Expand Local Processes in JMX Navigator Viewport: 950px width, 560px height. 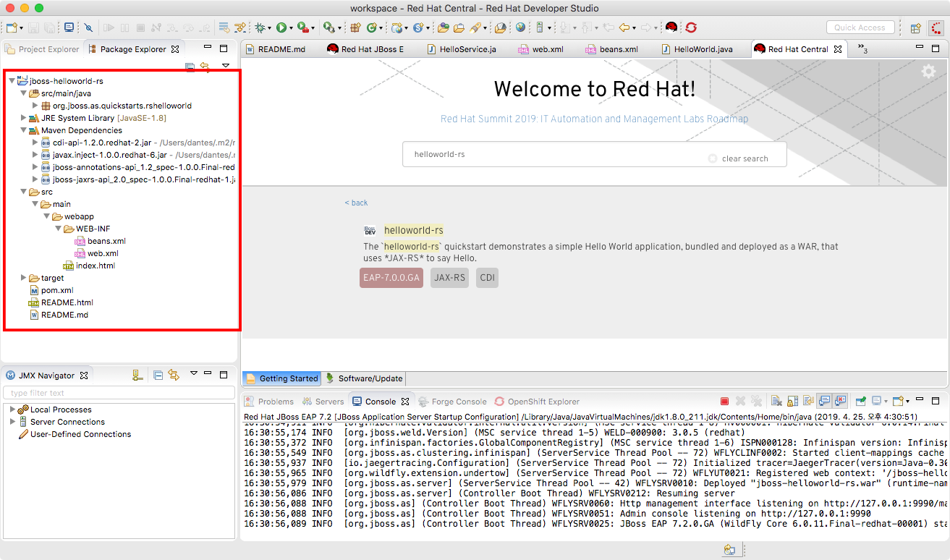[12, 410]
